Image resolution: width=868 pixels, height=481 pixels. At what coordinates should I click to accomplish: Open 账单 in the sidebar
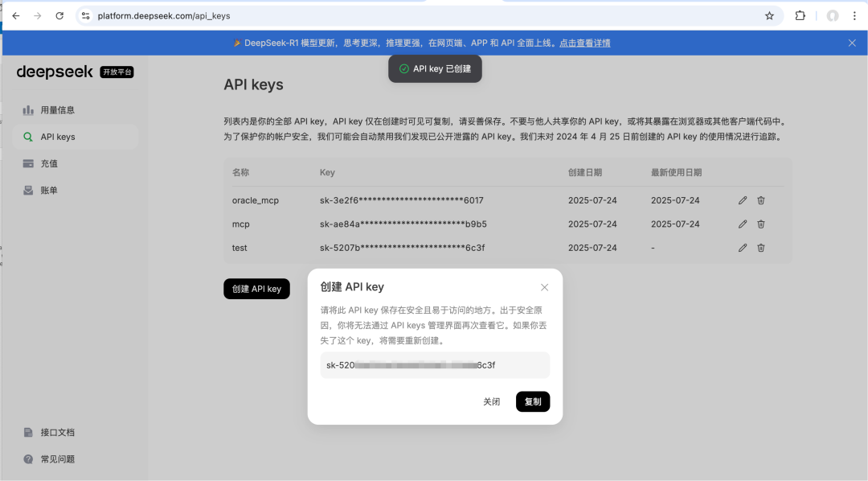click(x=76, y=190)
